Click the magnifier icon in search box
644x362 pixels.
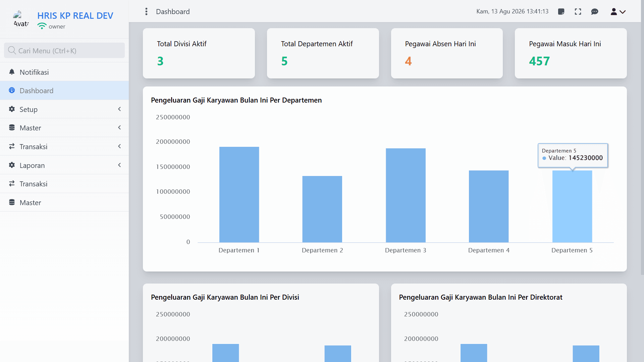(12, 50)
